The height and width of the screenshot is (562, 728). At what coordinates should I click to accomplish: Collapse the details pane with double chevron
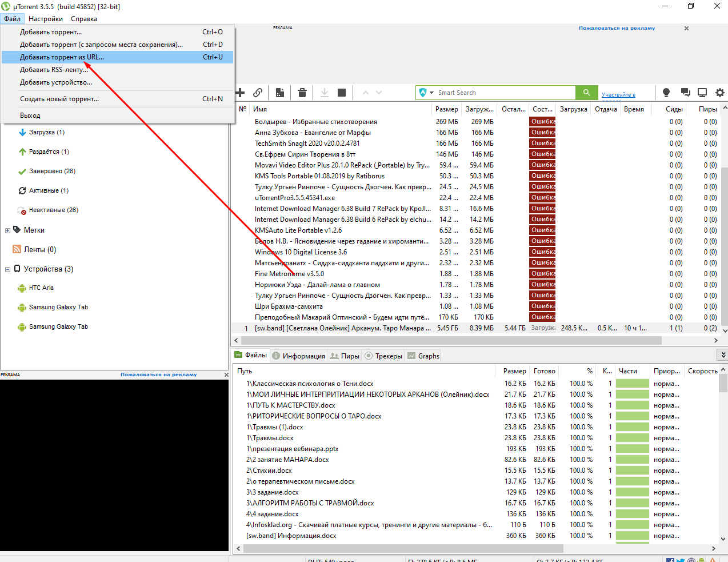(x=723, y=355)
